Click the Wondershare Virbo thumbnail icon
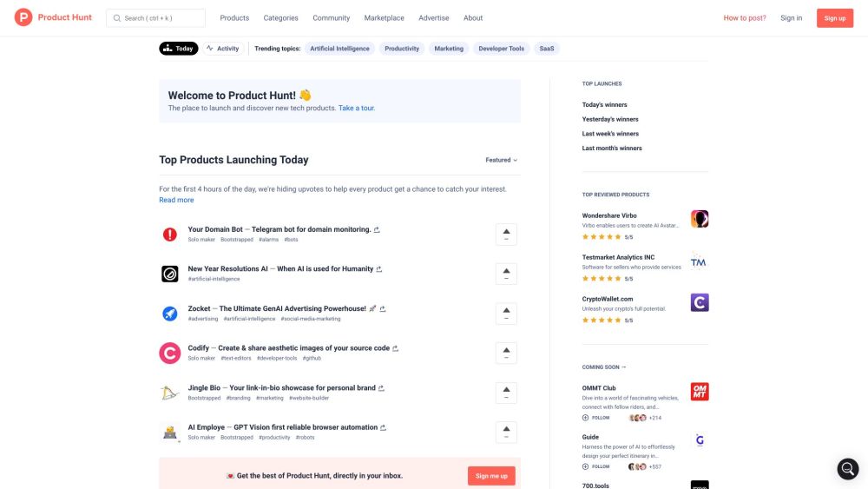 pyautogui.click(x=700, y=219)
